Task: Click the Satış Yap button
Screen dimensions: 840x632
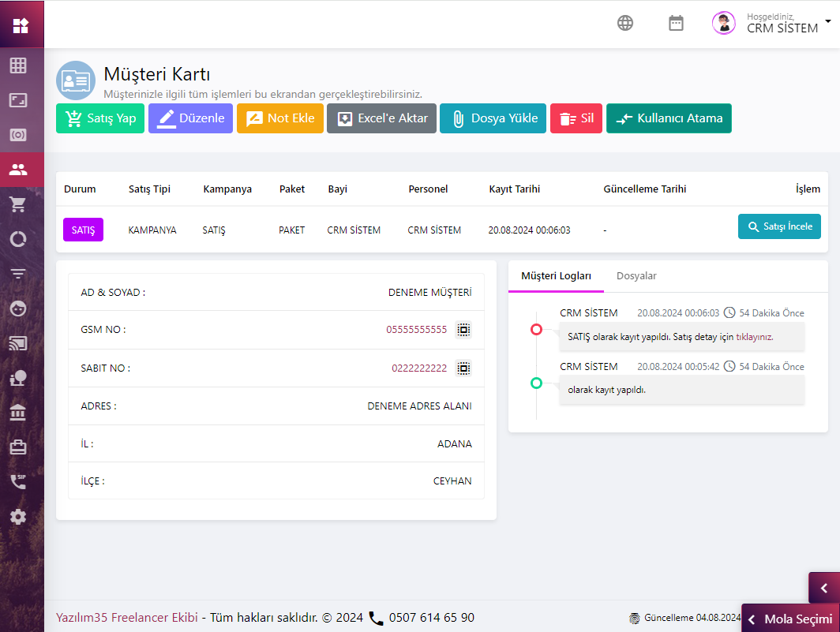Action: [x=100, y=118]
